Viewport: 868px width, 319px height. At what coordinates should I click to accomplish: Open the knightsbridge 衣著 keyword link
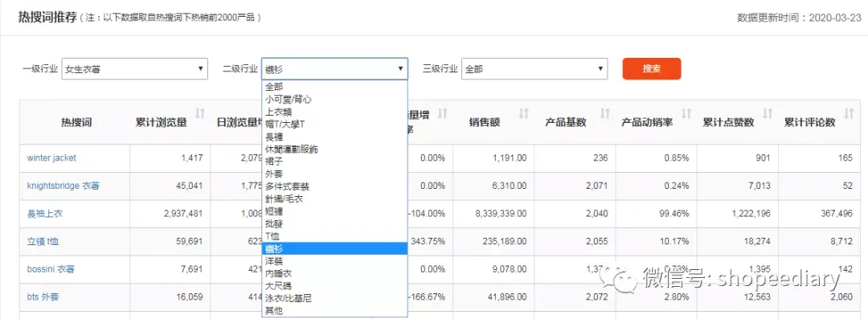pos(63,186)
